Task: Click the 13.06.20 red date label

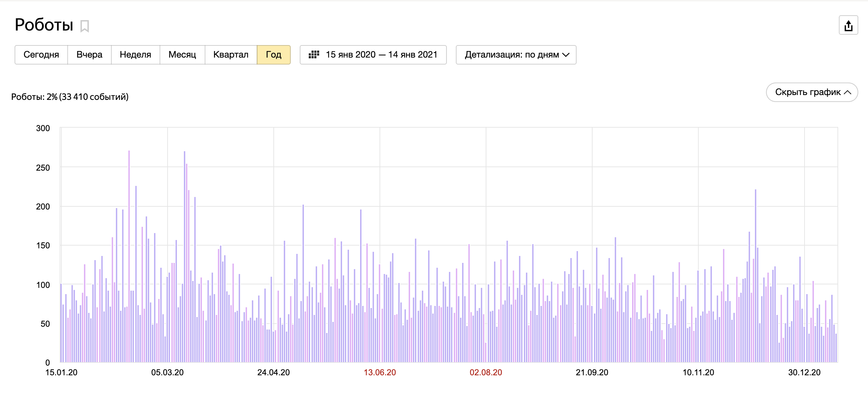Action: pyautogui.click(x=380, y=372)
